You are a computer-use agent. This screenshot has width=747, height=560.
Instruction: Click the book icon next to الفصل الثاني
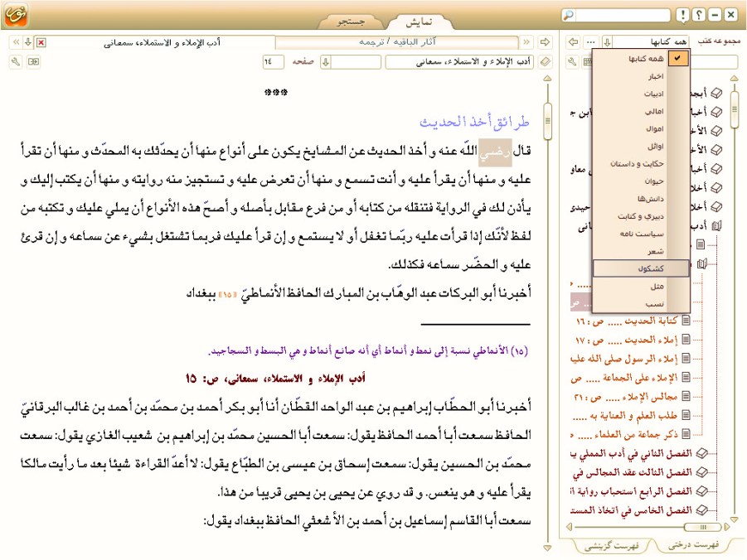[701, 453]
